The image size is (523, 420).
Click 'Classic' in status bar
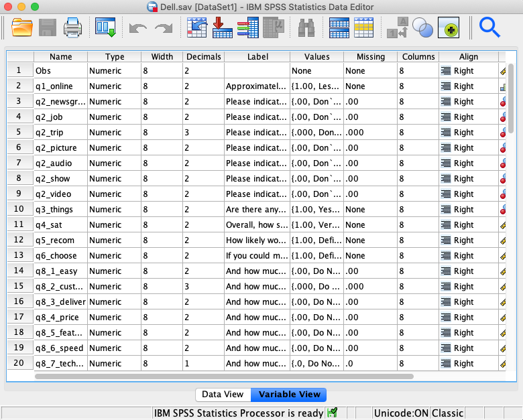(447, 413)
